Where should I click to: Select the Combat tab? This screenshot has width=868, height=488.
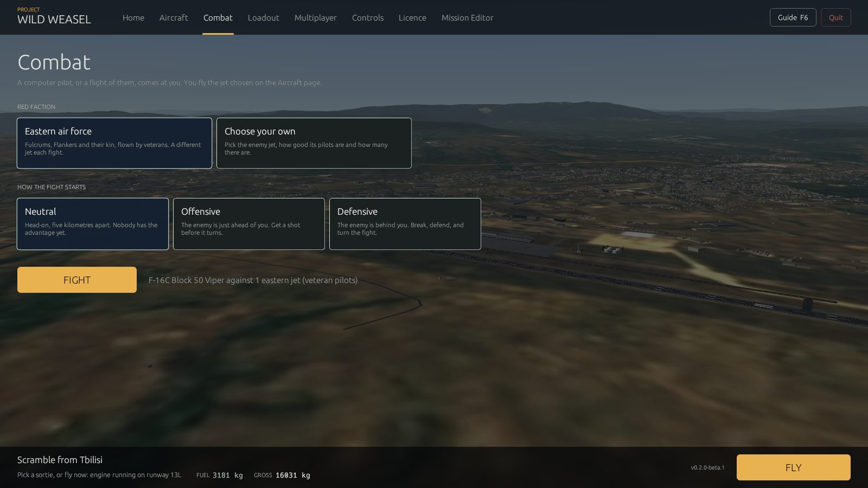pos(218,18)
